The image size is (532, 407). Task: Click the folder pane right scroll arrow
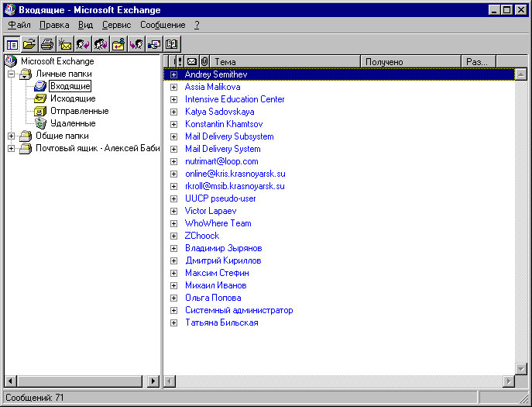tap(153, 381)
